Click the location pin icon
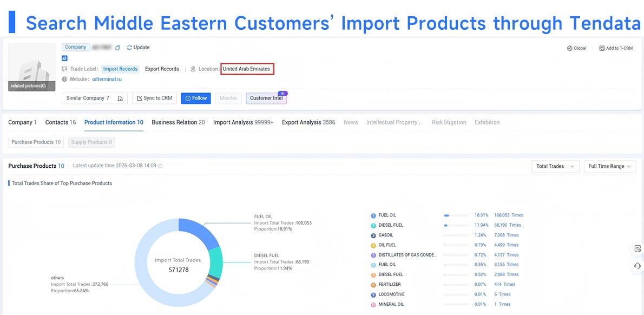 193,69
